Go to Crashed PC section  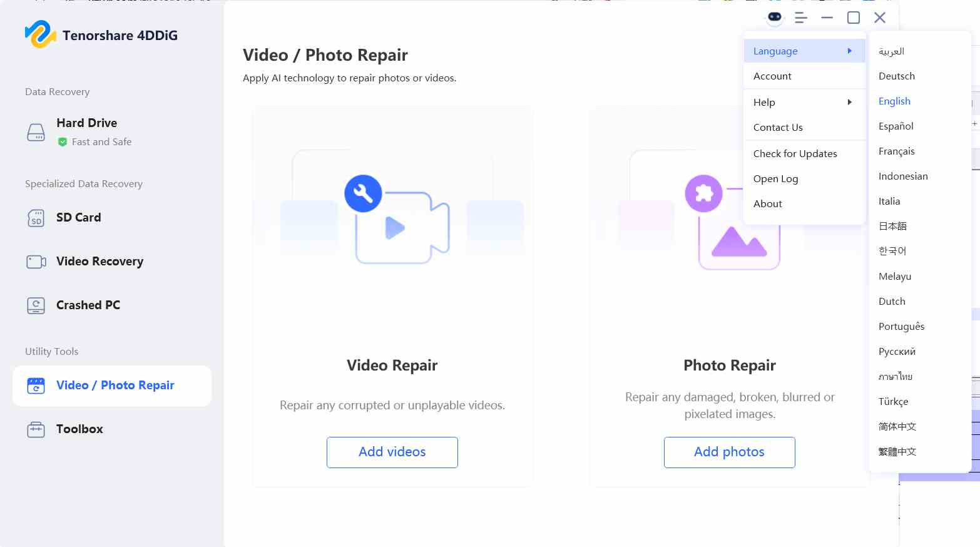pos(112,305)
